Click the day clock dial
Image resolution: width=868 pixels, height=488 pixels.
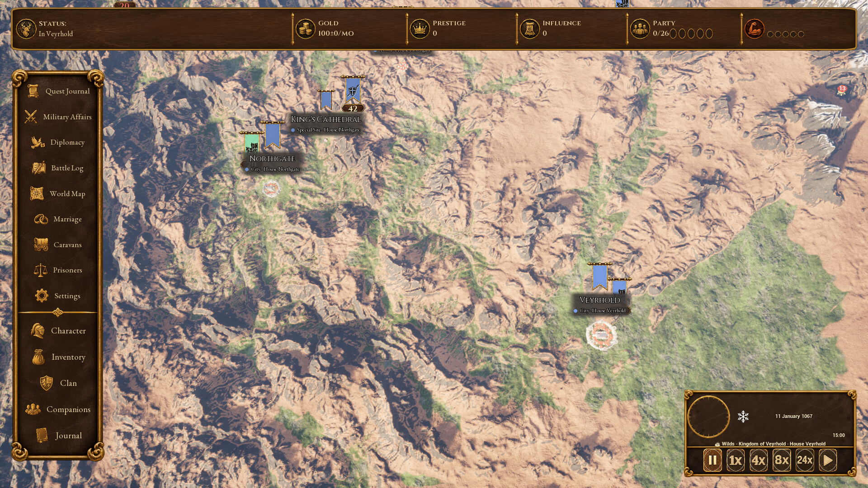(708, 417)
